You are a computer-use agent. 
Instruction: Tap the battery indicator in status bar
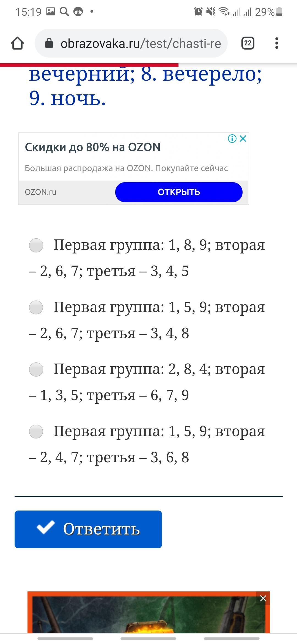click(x=279, y=12)
